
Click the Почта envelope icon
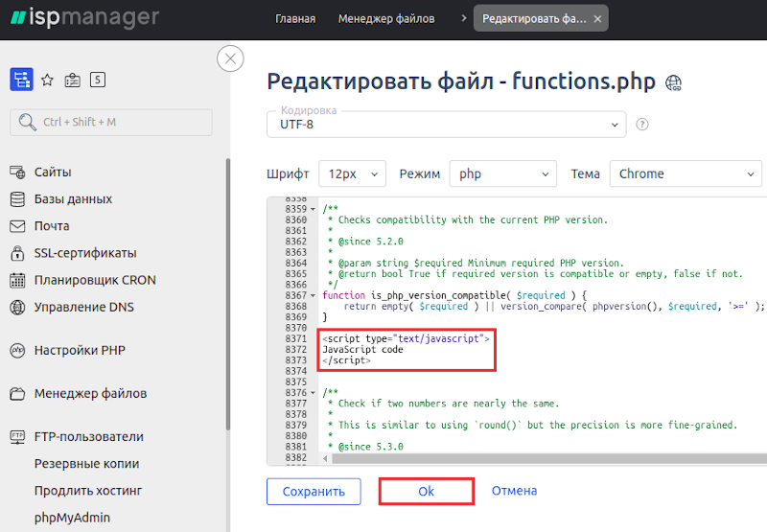click(x=17, y=226)
